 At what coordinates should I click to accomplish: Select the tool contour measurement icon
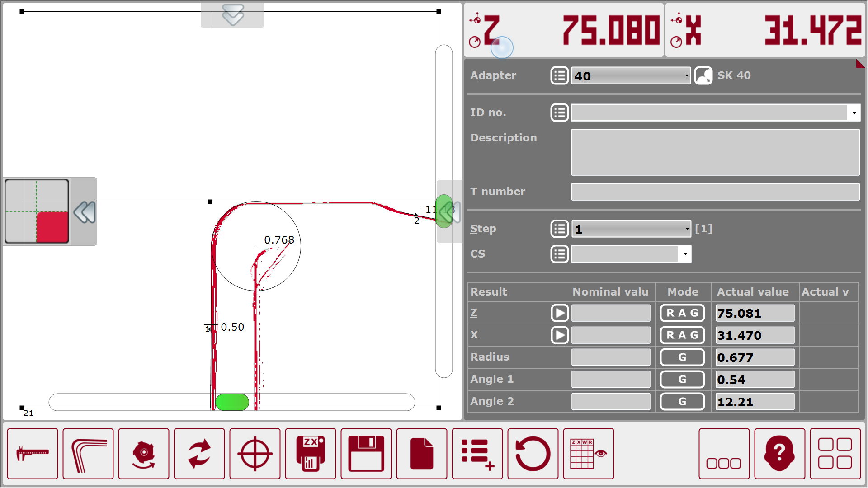[x=88, y=454]
